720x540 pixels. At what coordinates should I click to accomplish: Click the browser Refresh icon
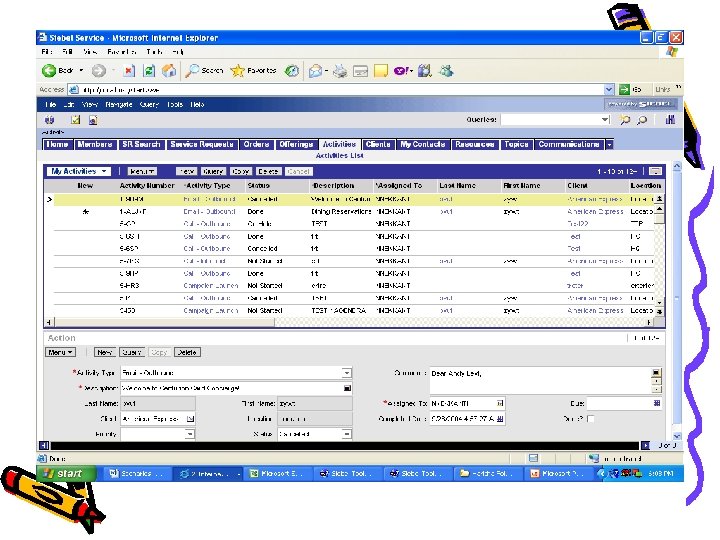pyautogui.click(x=149, y=71)
